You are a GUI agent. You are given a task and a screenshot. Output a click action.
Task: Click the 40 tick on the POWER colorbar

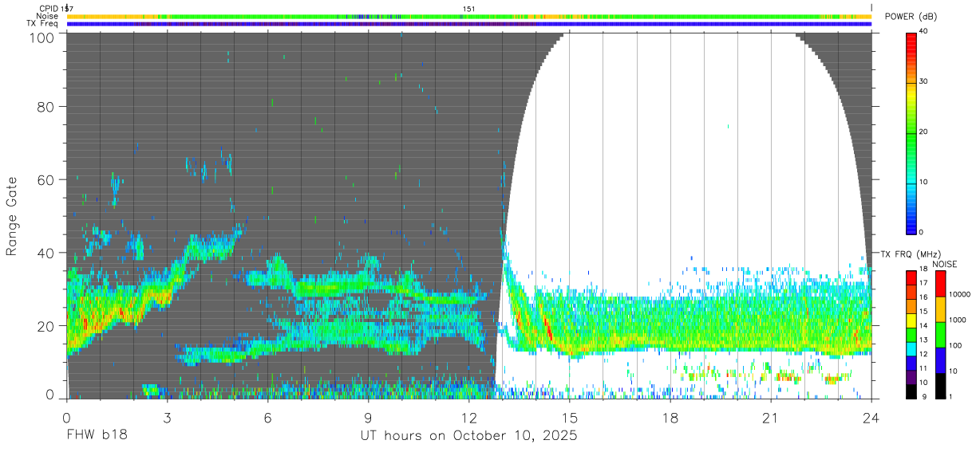click(924, 32)
